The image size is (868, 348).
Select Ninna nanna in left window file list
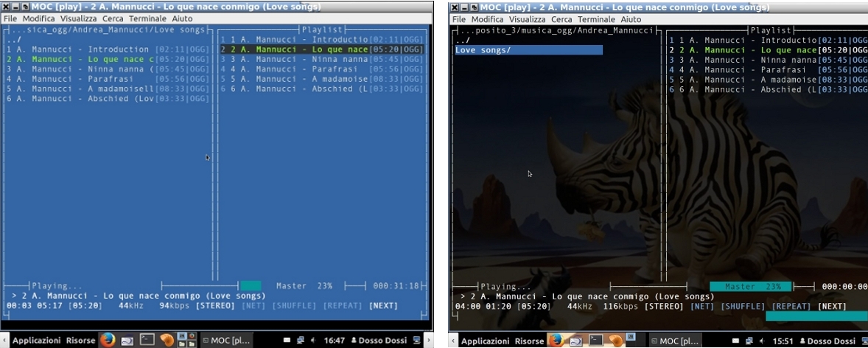point(108,69)
